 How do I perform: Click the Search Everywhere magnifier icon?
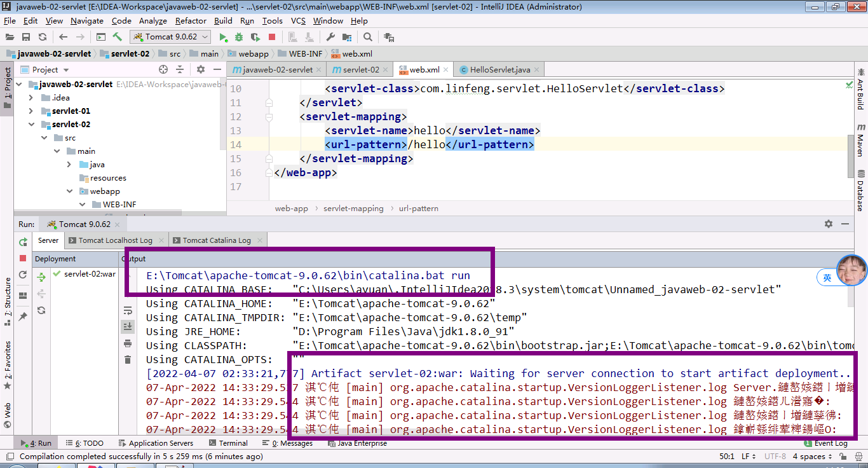point(368,37)
